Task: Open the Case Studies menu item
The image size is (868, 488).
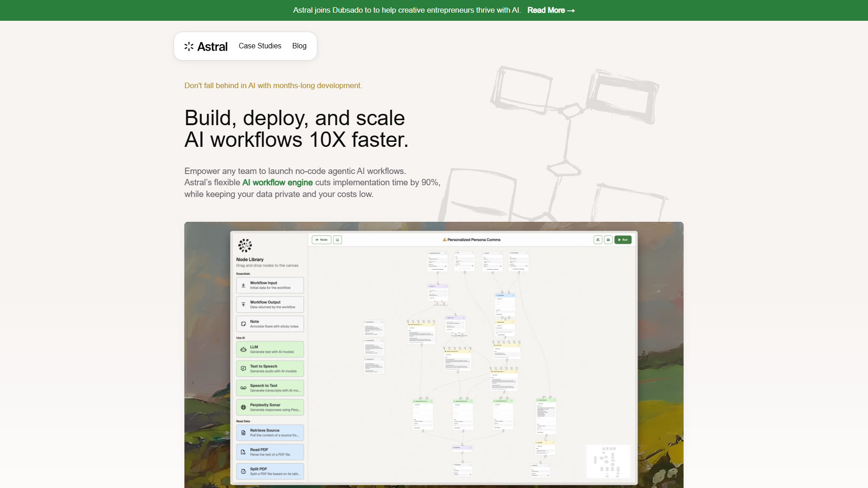Action: pos(260,46)
